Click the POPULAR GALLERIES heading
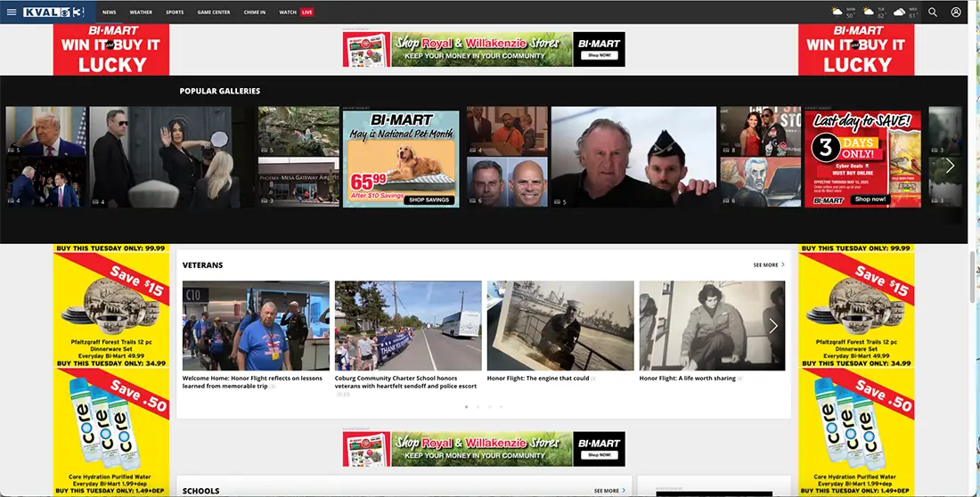980x497 pixels. pos(220,91)
